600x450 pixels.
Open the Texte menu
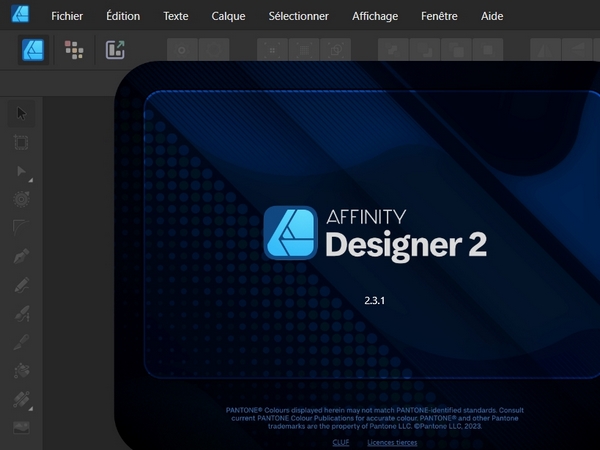pyautogui.click(x=176, y=16)
